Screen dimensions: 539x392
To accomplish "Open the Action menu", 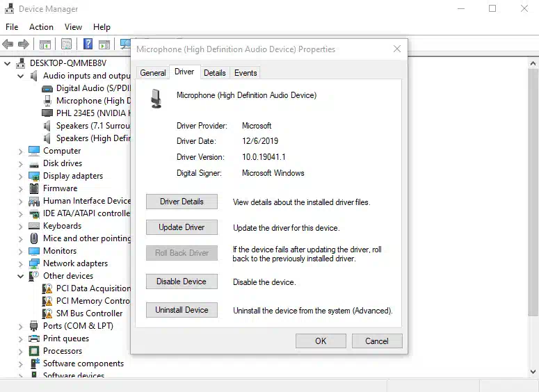I will click(41, 27).
